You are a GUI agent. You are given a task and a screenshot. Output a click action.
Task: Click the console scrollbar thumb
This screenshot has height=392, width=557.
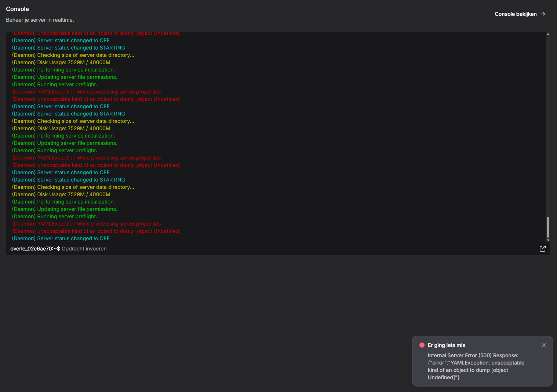coord(548,227)
